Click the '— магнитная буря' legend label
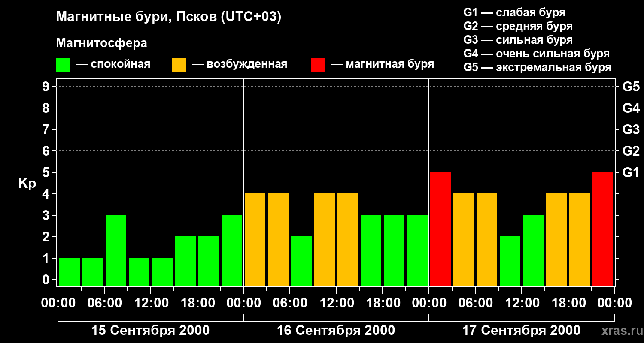The height and width of the screenshot is (343, 644). (x=383, y=65)
